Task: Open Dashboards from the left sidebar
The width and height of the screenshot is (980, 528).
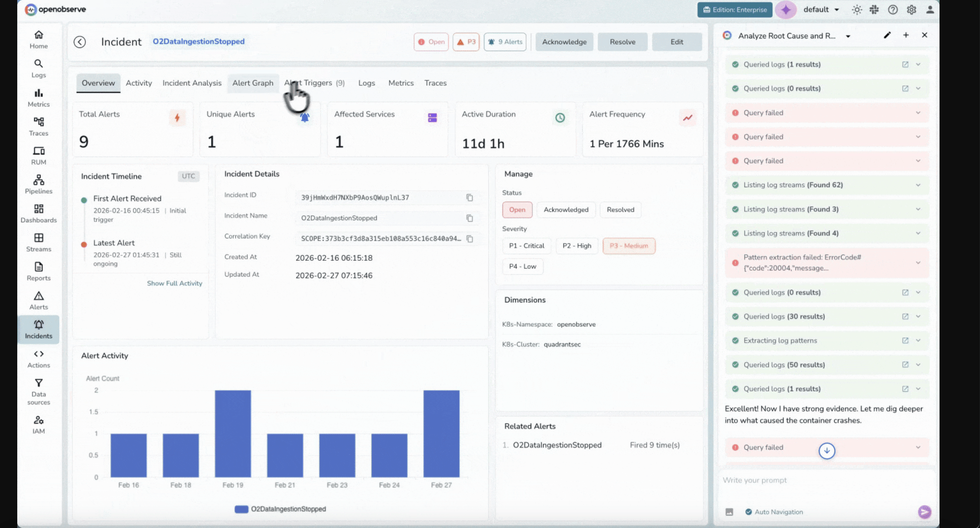Action: [x=38, y=213]
